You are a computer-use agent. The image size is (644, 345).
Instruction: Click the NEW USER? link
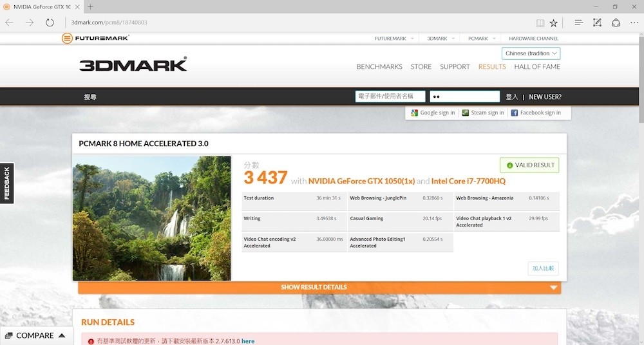[545, 97]
